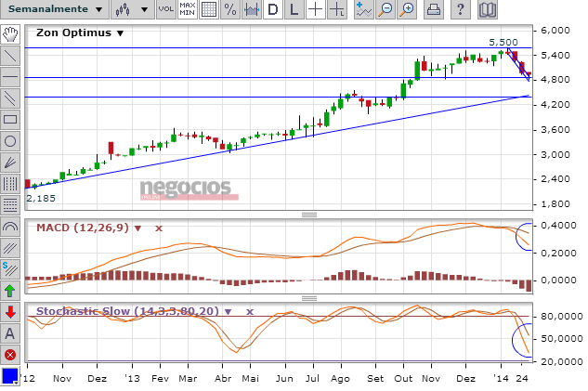Open the candlestick chart type dropdown
The height and width of the screenshot is (391, 588).
133,9
